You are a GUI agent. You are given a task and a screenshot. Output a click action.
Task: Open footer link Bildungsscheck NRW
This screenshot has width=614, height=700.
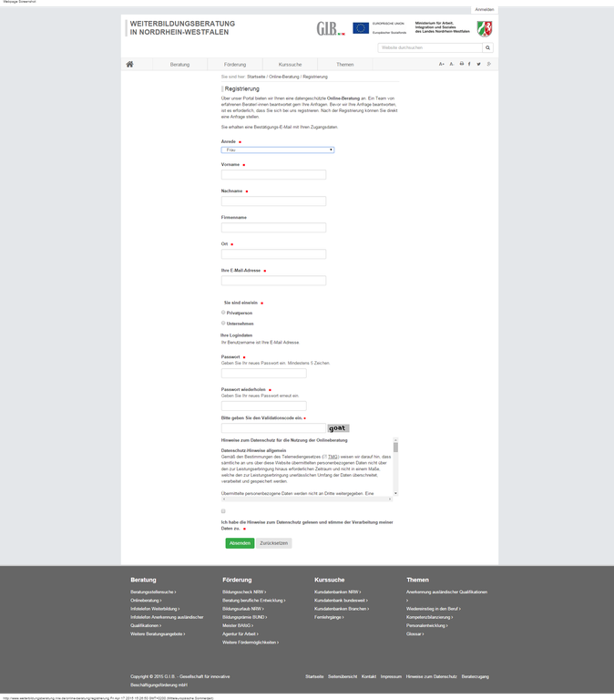click(244, 592)
